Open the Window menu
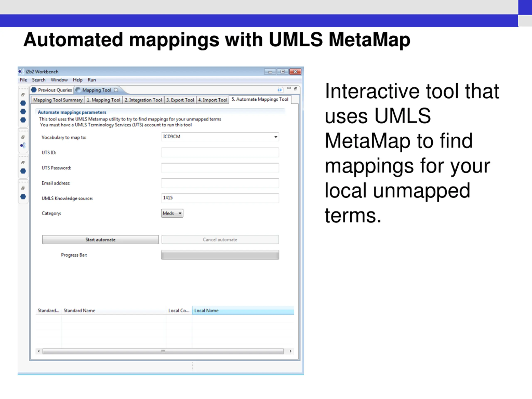Screen dimensions: 532x399 point(59,80)
